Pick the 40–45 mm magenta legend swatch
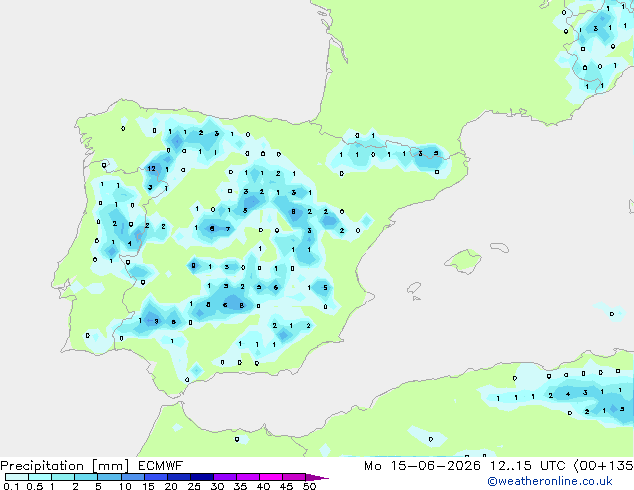 pos(271,477)
